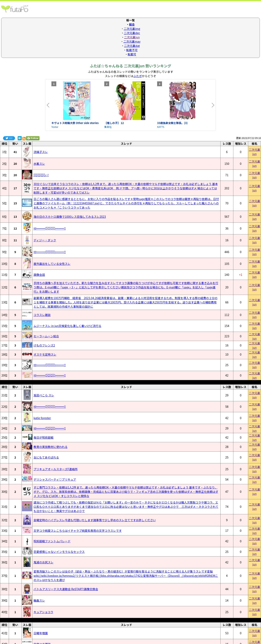Click the 33歳独身女騎士隊長。(3) title link
The width and height of the screenshot is (261, 644).
pyautogui.click(x=172, y=123)
